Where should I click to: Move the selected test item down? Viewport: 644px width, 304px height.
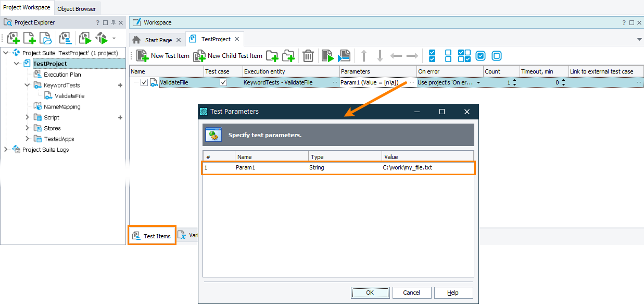tap(381, 56)
